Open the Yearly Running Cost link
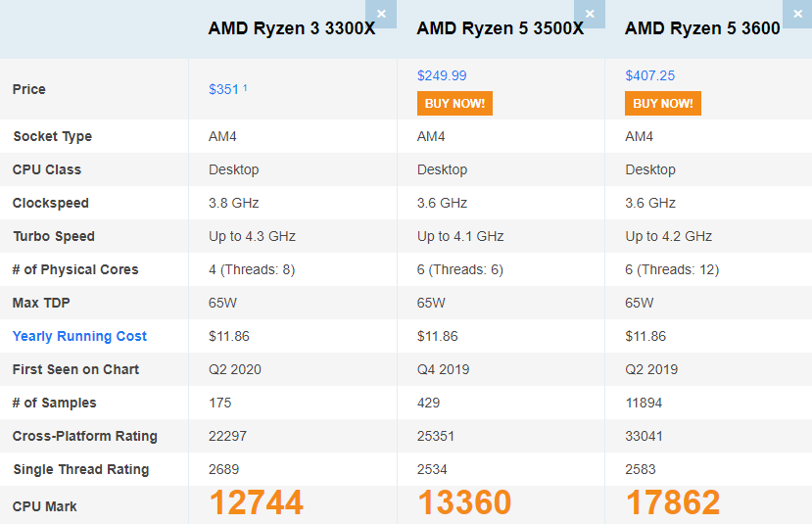The image size is (812, 524). (x=79, y=336)
